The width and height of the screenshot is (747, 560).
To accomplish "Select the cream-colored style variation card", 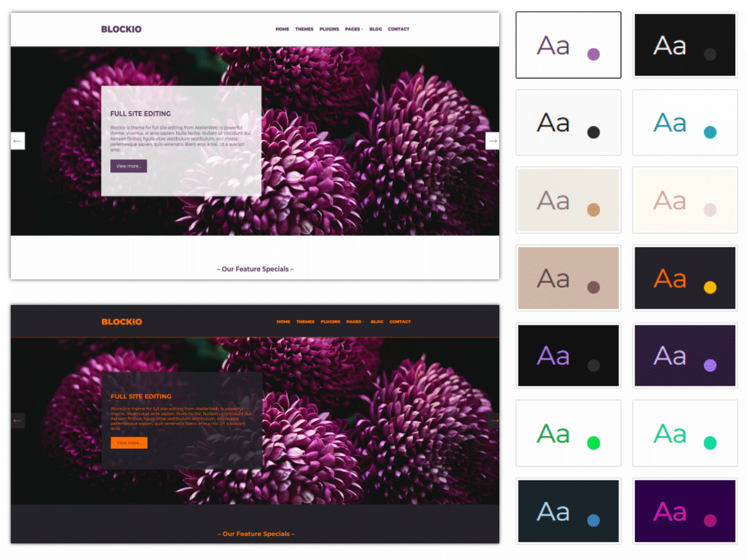I will (x=568, y=200).
